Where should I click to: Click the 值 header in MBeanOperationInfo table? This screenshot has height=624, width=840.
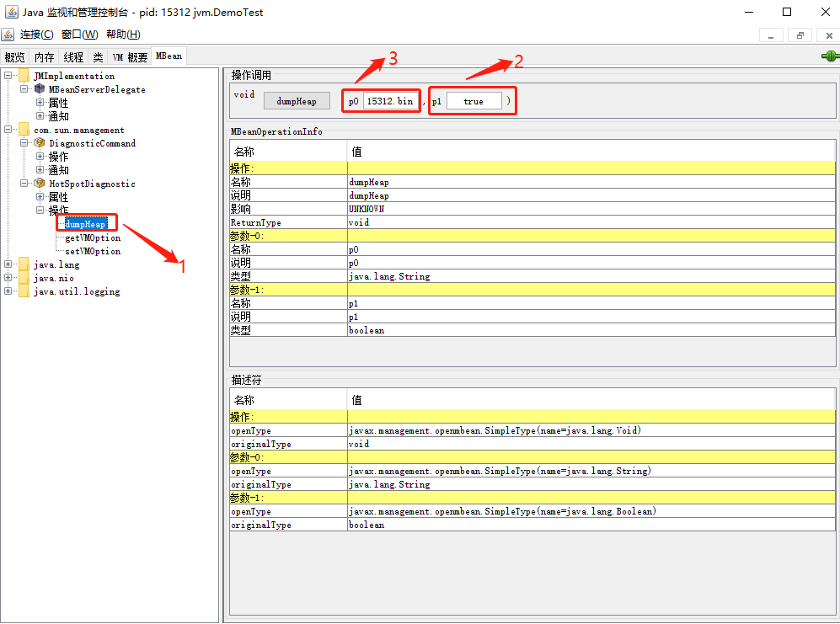591,152
